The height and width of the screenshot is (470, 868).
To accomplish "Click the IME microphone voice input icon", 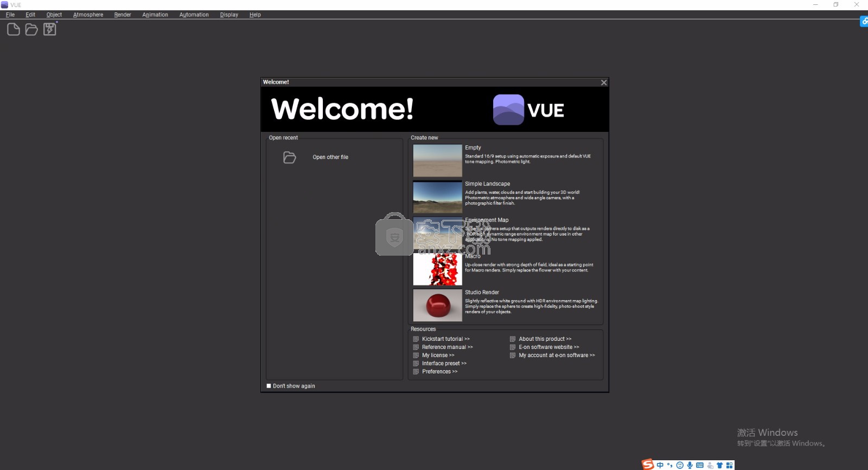I will click(x=690, y=465).
